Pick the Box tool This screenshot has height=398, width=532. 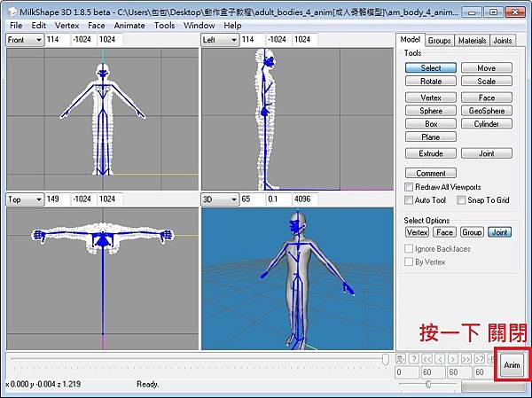[431, 124]
